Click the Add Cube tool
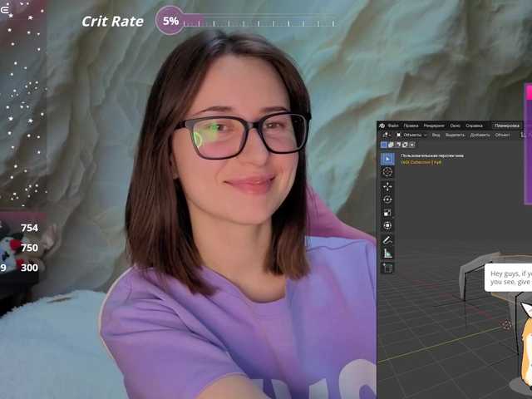This screenshot has height=399, width=532. tap(387, 268)
